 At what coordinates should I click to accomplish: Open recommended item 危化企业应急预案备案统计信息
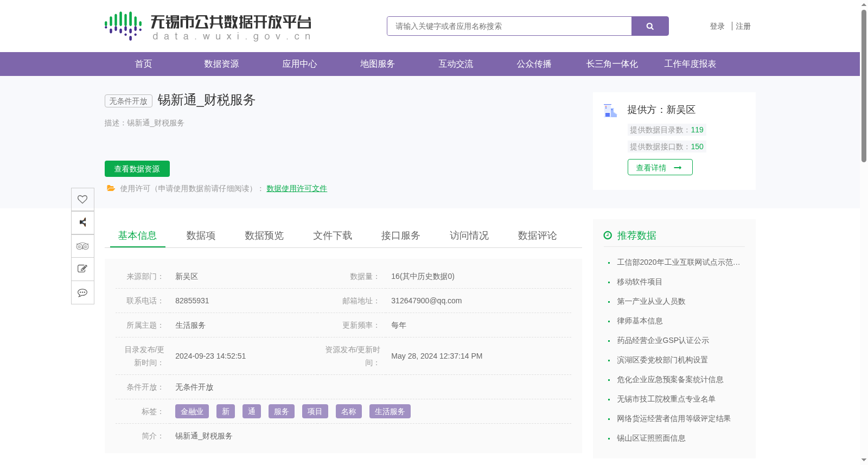(670, 379)
